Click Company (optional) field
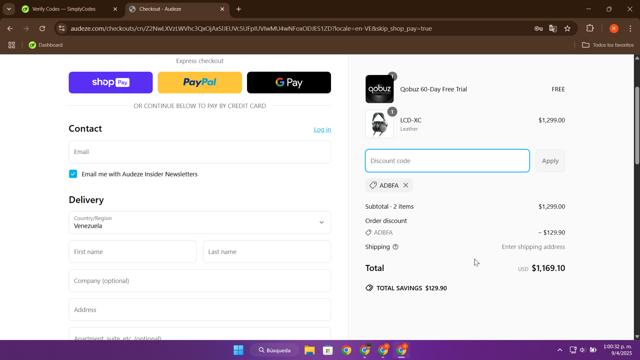This screenshot has height=360, width=640. coord(200,280)
